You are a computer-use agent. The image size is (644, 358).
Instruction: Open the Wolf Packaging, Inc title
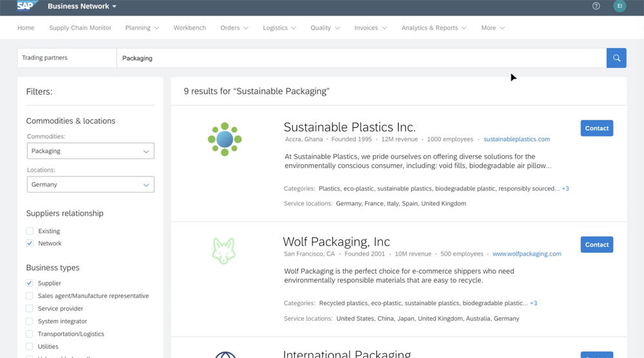click(336, 241)
